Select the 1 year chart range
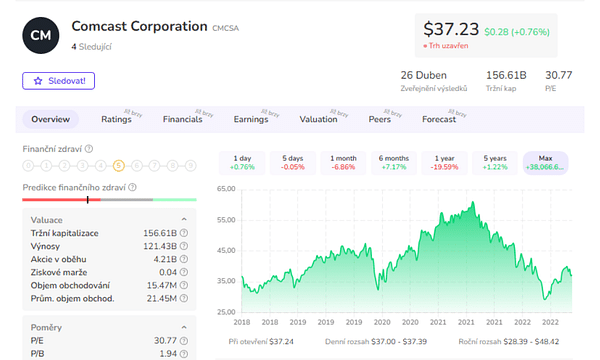 (444, 163)
